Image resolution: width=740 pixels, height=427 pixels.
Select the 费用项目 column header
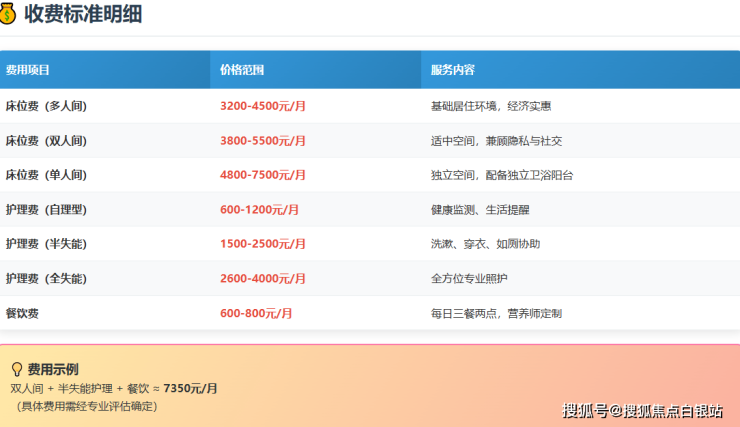pyautogui.click(x=28, y=70)
